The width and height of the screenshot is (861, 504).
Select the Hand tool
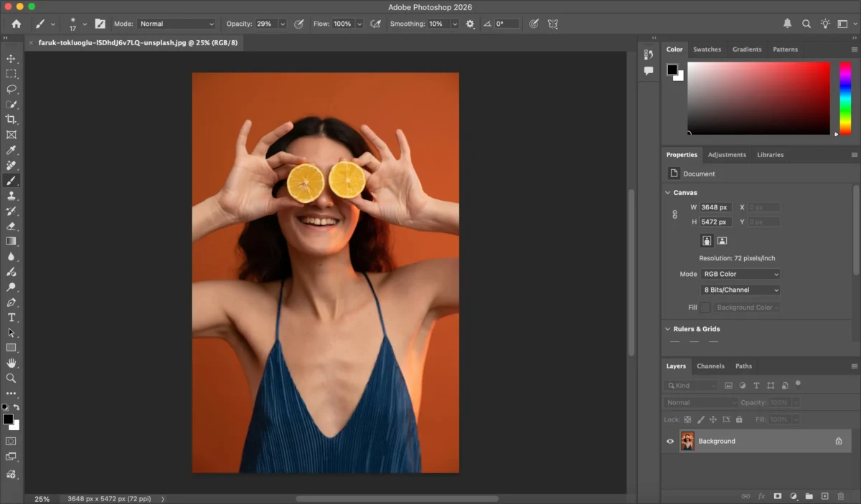click(11, 363)
